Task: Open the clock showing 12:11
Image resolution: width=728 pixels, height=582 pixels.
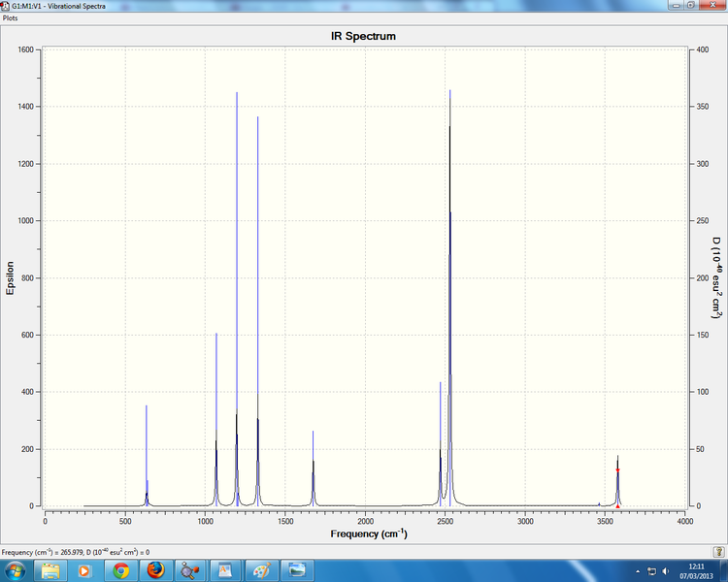Action: [x=696, y=571]
